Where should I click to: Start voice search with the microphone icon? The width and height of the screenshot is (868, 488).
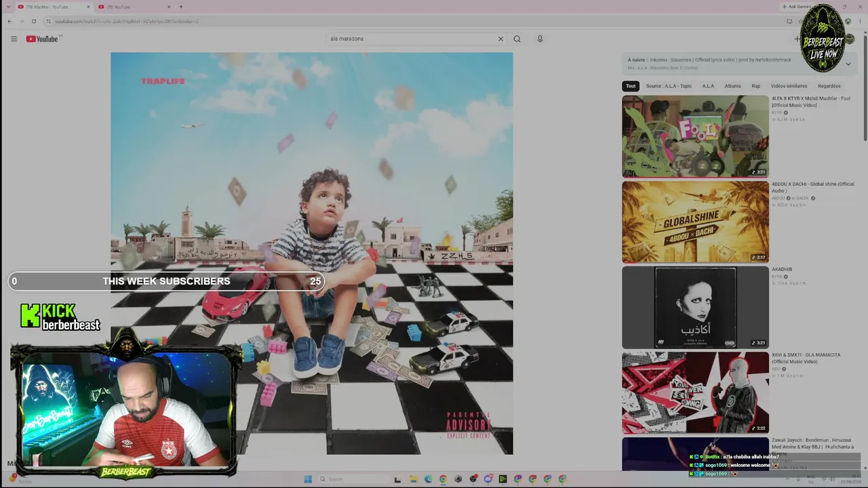(540, 39)
